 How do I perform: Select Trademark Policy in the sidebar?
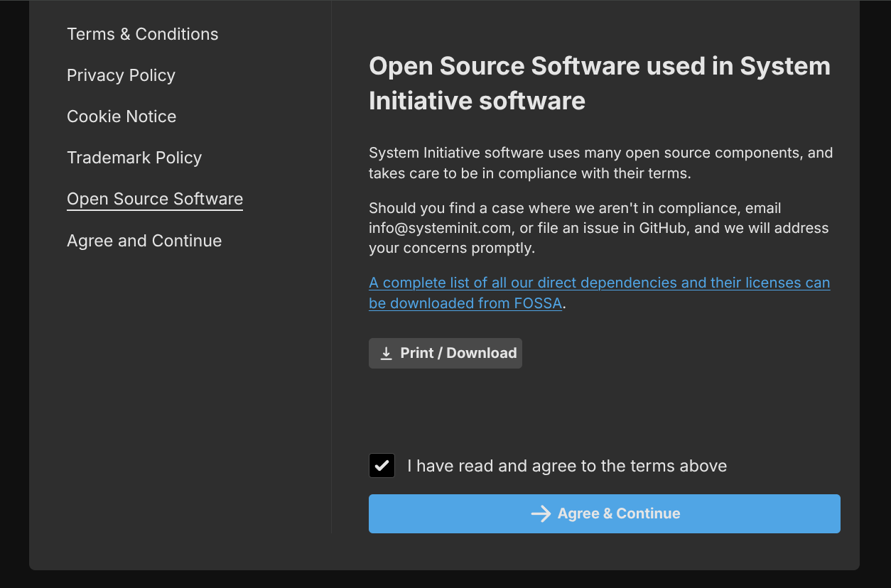[x=134, y=158]
